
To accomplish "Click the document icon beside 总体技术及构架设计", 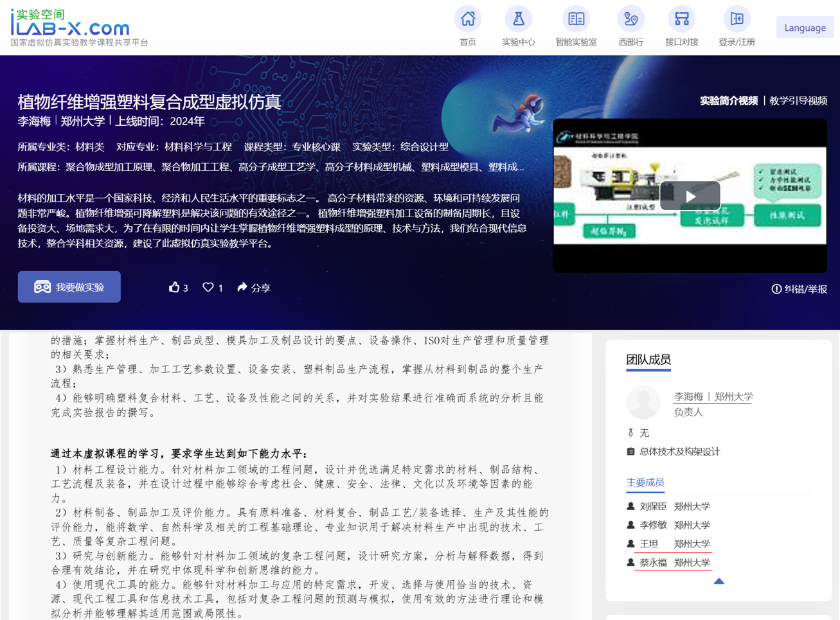I will pyautogui.click(x=630, y=452).
